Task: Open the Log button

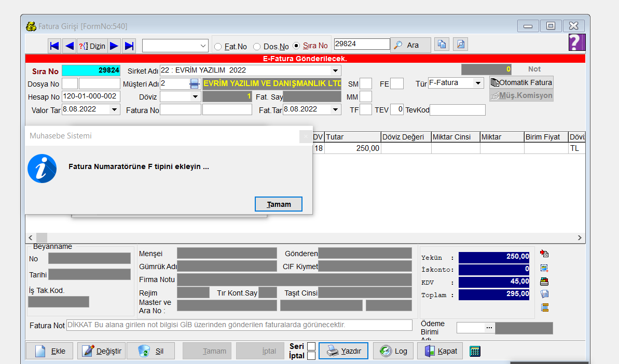Action: (x=393, y=351)
